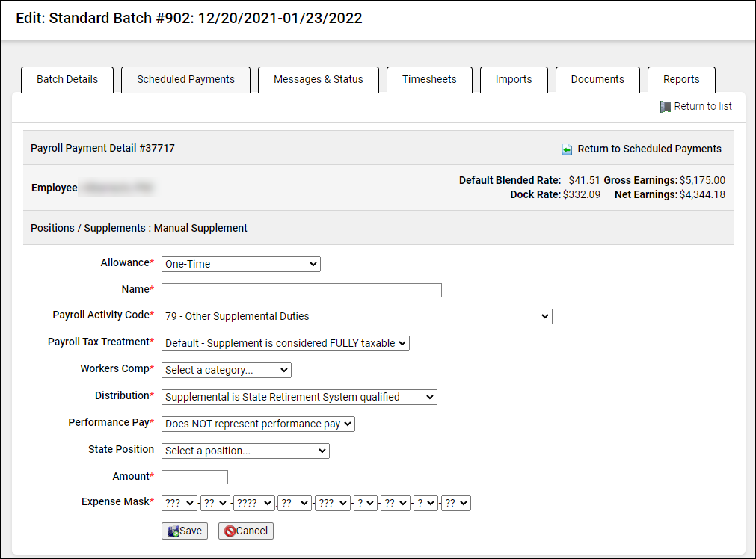
Task: Open the first Expense Mask segment dropdown
Action: click(179, 503)
